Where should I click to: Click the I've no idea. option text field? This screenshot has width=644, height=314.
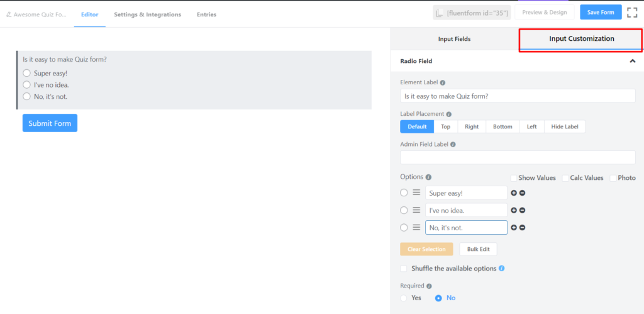[466, 210]
